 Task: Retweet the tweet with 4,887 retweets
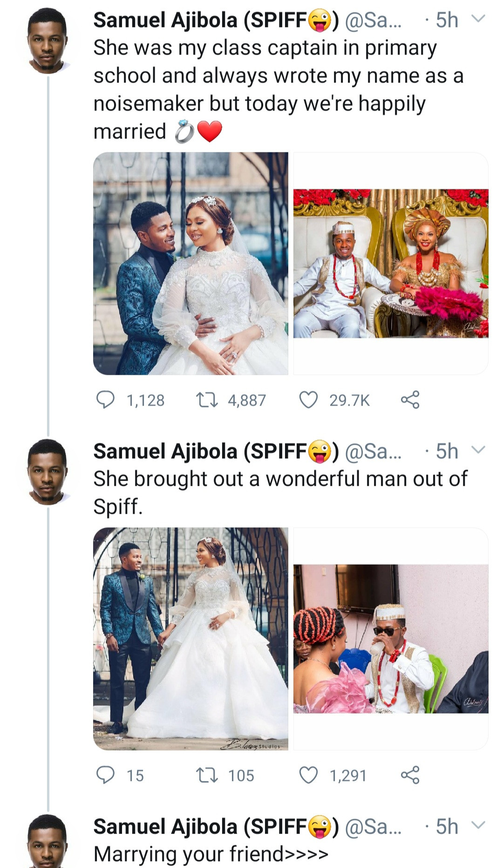(206, 400)
